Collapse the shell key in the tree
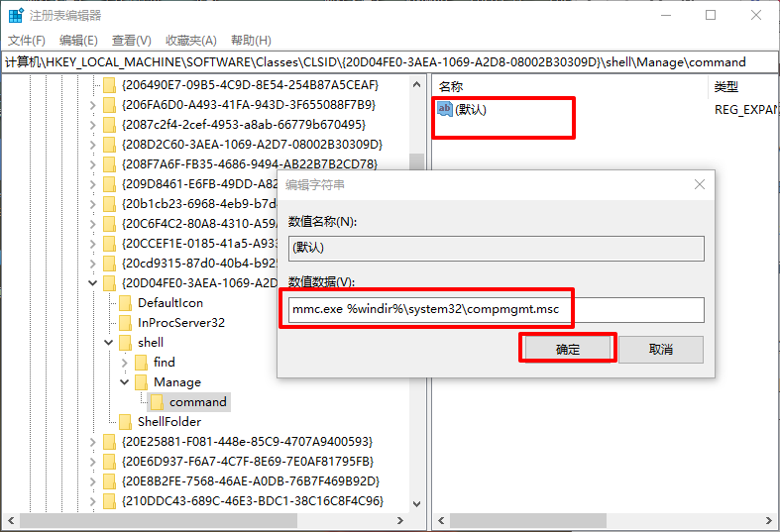The height and width of the screenshot is (532, 780). pyautogui.click(x=109, y=343)
